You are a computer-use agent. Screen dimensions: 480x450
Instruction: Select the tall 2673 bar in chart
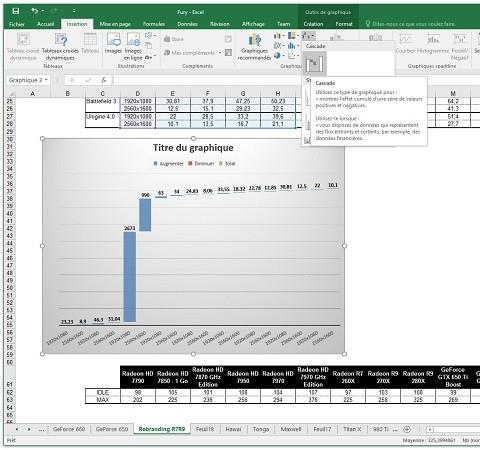130,277
